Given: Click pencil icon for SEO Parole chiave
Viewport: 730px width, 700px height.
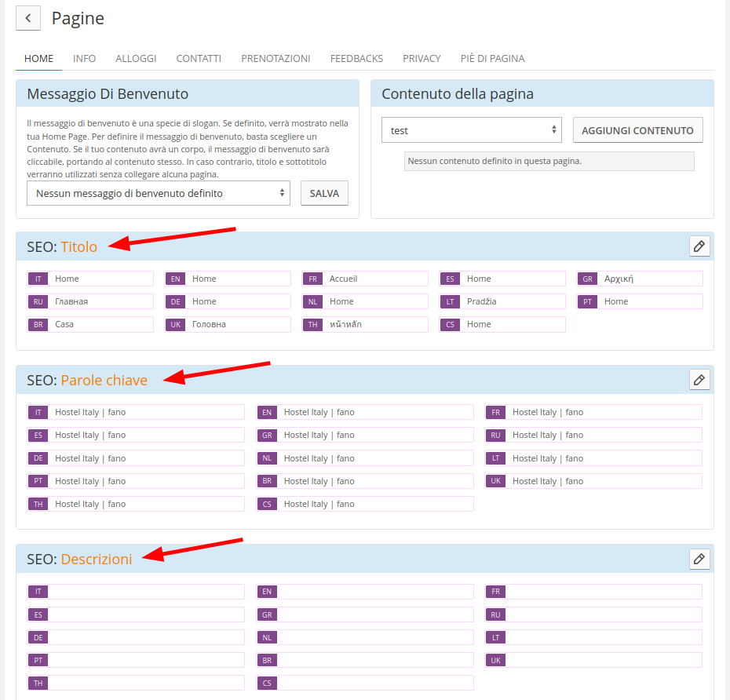Looking at the screenshot, I should pyautogui.click(x=699, y=380).
